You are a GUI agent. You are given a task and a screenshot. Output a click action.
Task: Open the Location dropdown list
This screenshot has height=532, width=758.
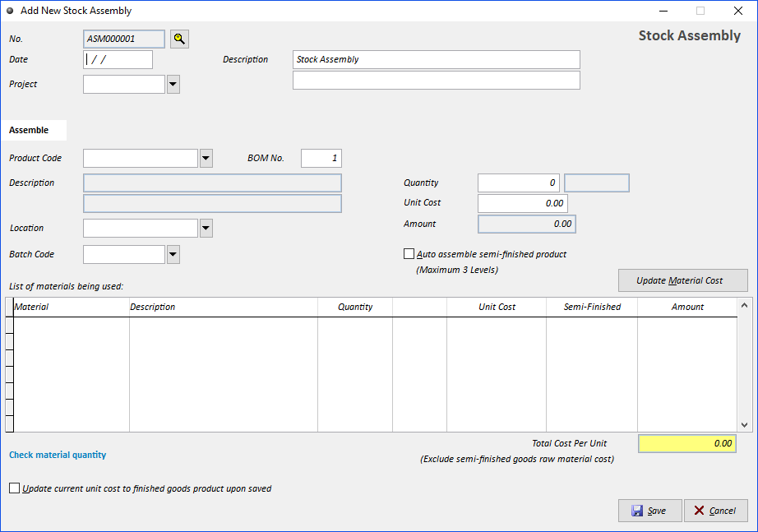[206, 229]
